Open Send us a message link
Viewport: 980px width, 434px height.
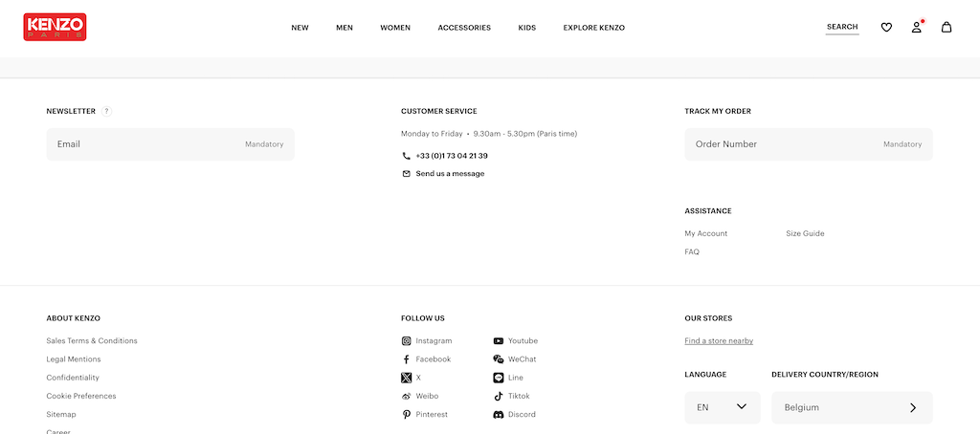click(450, 174)
